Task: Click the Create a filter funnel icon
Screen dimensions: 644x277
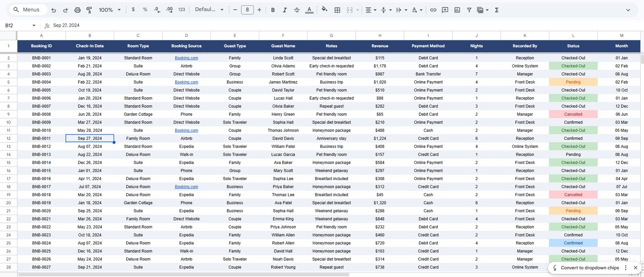Action: tap(469, 10)
